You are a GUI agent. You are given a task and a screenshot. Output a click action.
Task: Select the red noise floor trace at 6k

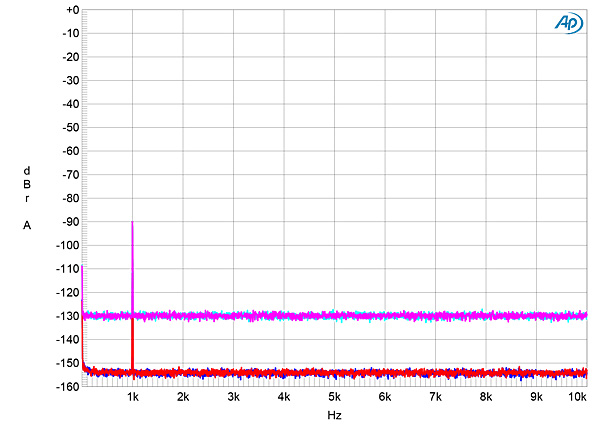(x=385, y=373)
